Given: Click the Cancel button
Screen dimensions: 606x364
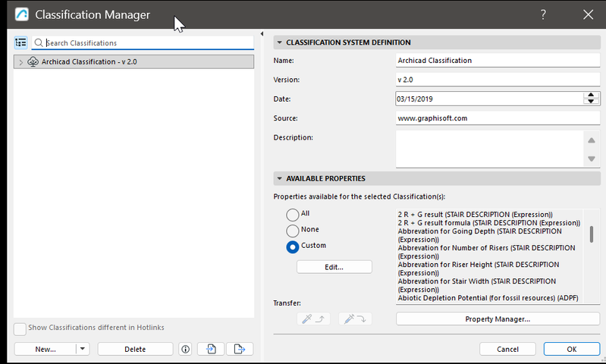Looking at the screenshot, I should tap(508, 349).
